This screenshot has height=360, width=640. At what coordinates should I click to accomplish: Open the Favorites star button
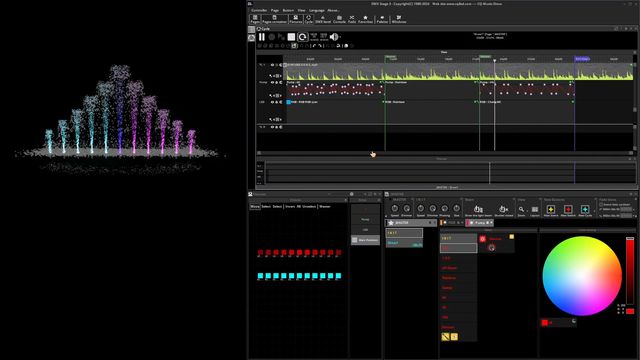365,19
